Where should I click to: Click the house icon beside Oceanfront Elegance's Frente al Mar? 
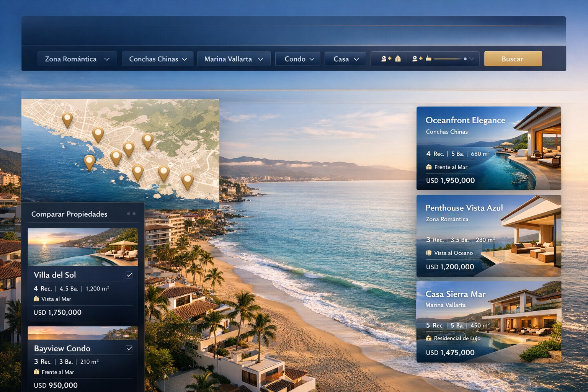[x=429, y=167]
